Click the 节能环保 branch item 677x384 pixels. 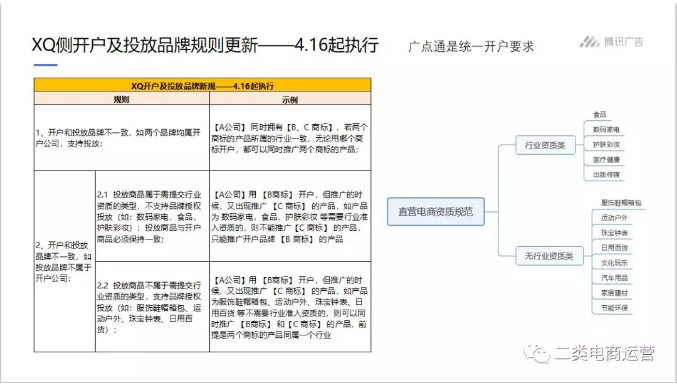[614, 308]
